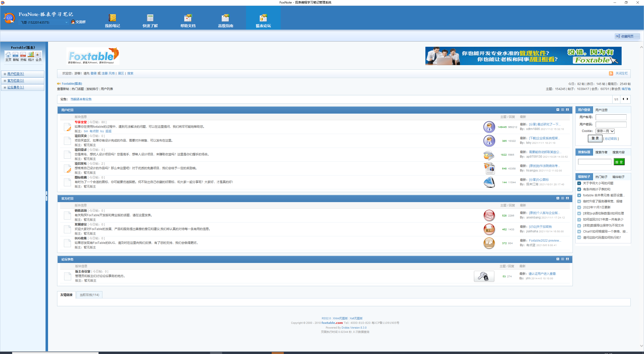644x354 pixels.
Task: Open post 关于字符大小写的问题
Action: tap(598, 183)
